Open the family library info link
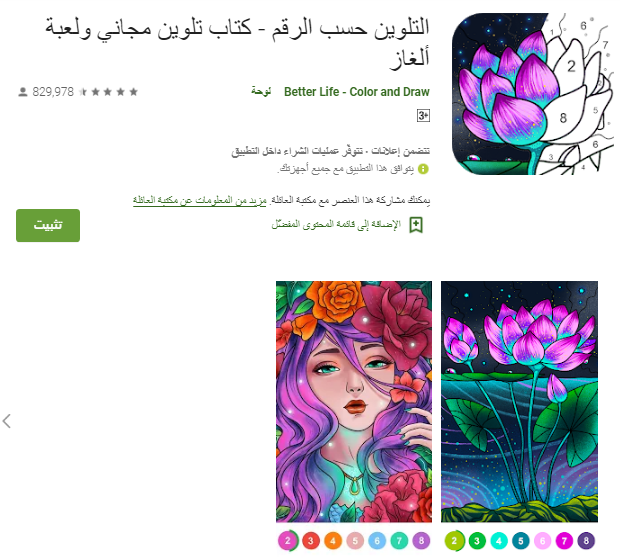Screen dimensions: 620x558 click(200, 201)
